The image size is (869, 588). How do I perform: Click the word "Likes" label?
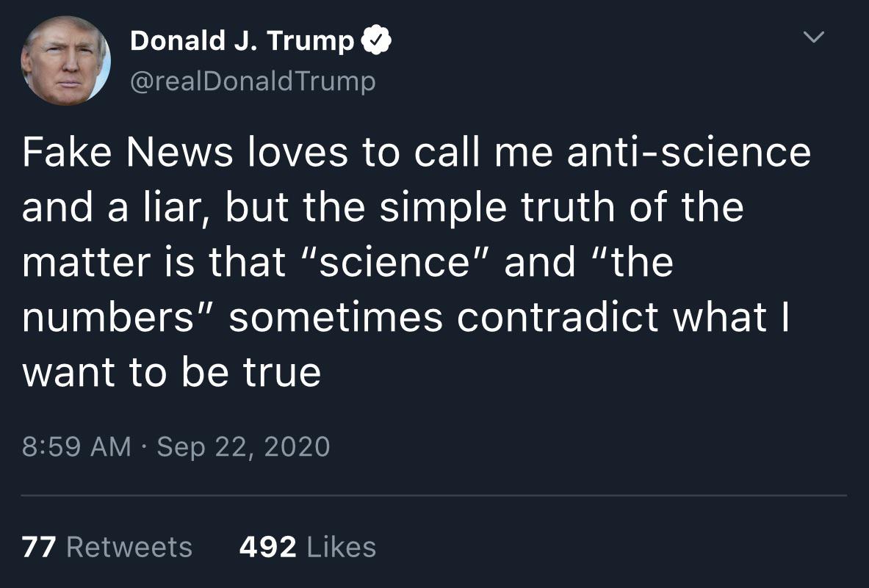pos(340,547)
